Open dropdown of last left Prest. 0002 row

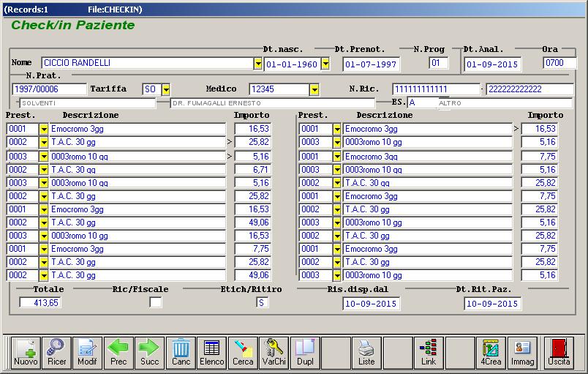coord(44,275)
